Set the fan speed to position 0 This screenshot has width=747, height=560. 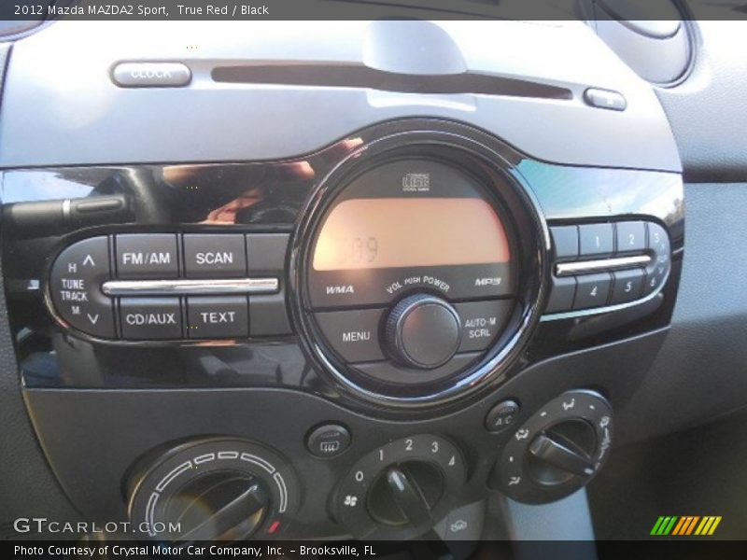tap(359, 476)
